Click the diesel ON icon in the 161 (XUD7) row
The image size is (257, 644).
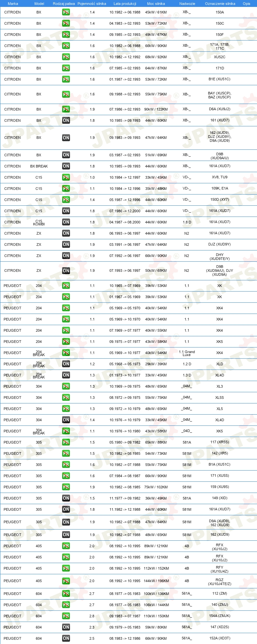[x=66, y=120]
